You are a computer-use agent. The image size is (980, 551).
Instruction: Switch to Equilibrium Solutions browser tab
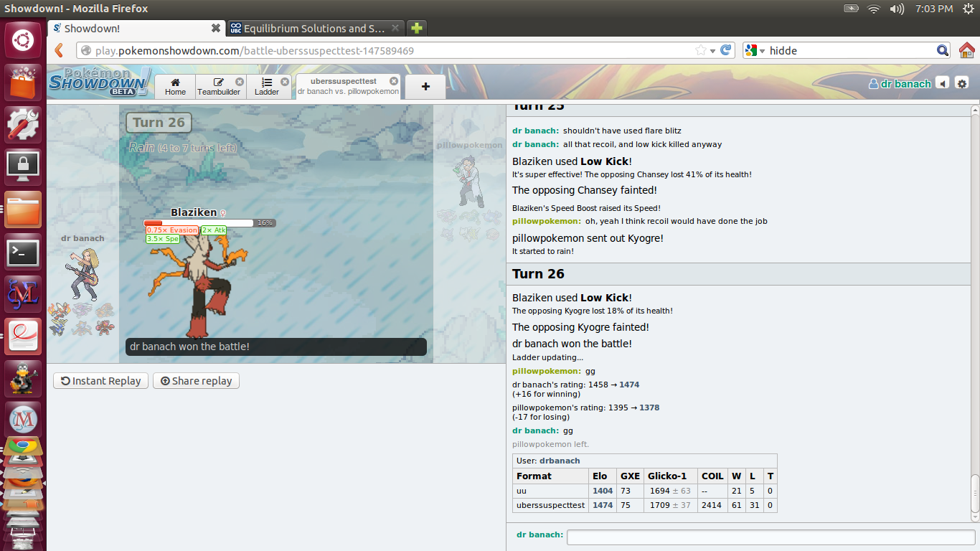(314, 29)
